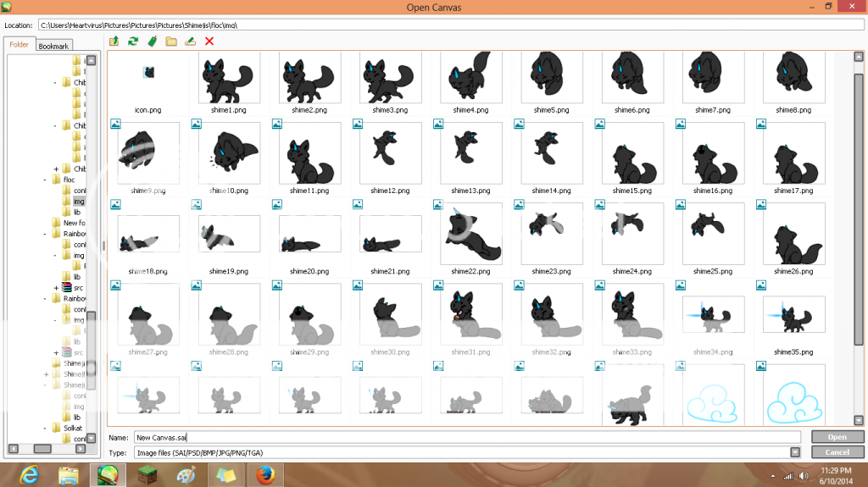
Task: Open the file Type dropdown arrow
Action: click(x=794, y=452)
